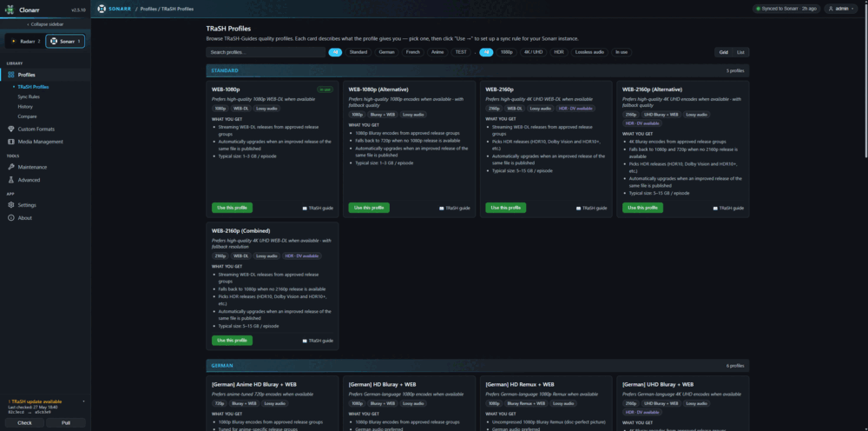Use the WEB-2160p (Combined) profile
868x431 pixels.
coord(232,340)
